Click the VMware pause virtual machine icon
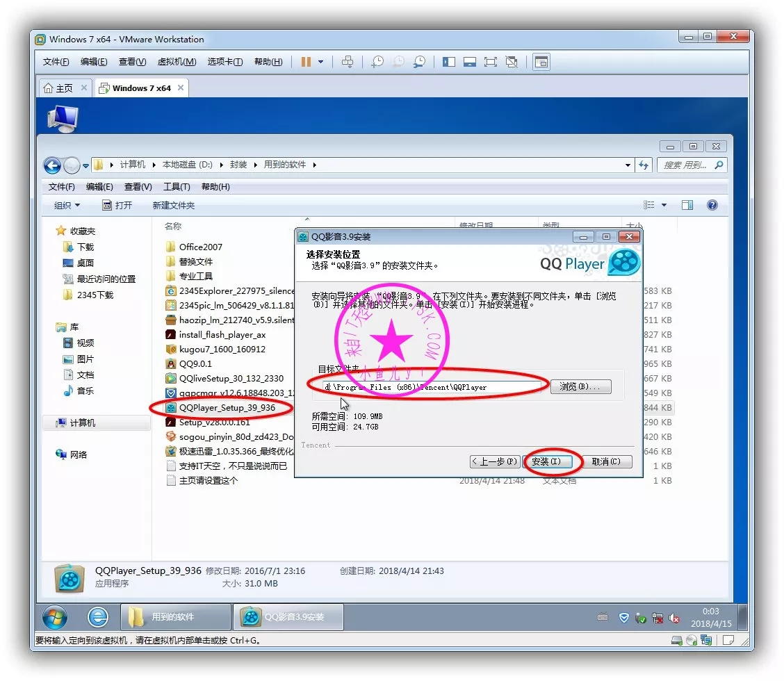The height and width of the screenshot is (681, 784). [x=306, y=62]
